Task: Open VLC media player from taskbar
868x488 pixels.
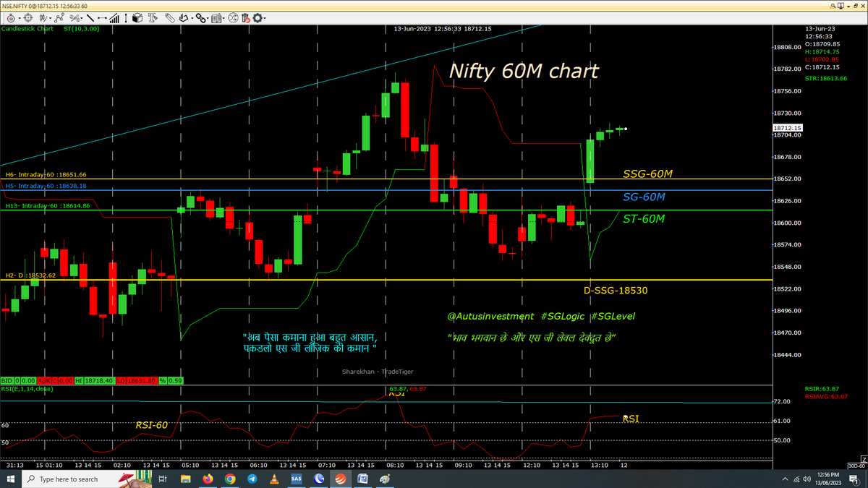Action: pyautogui.click(x=274, y=479)
